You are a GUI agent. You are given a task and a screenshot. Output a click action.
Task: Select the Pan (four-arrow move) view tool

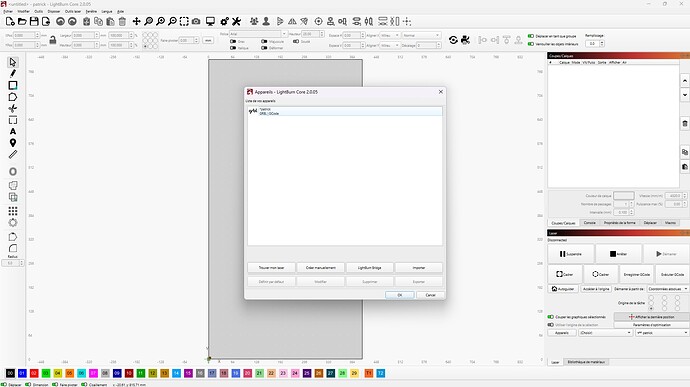coord(136,21)
